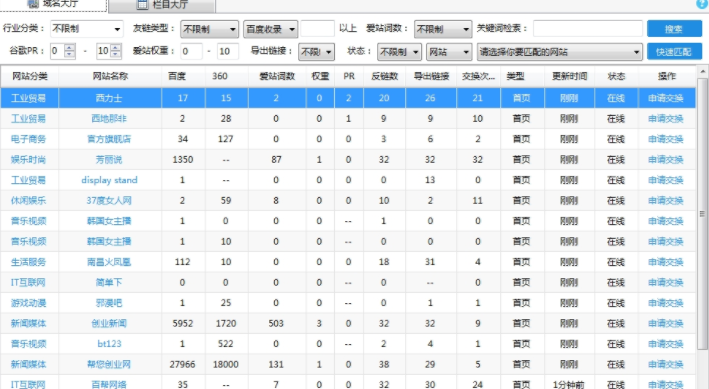Open the website matching selection dropdown
Image resolution: width=709 pixels, height=389 pixels.
tap(559, 52)
